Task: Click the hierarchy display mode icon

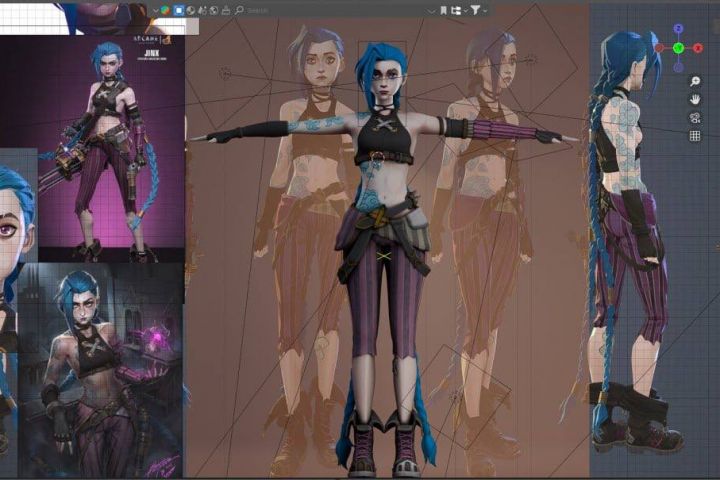Action: 456,10
